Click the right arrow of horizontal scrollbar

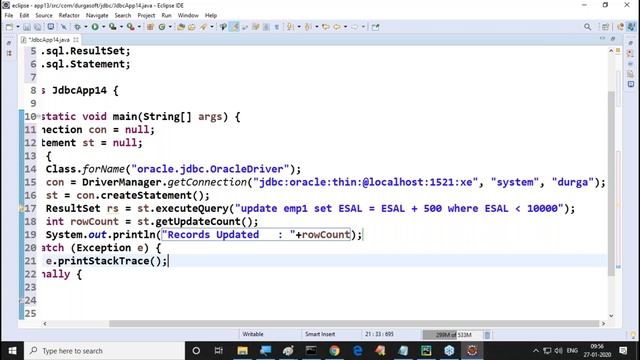pyautogui.click(x=603, y=324)
